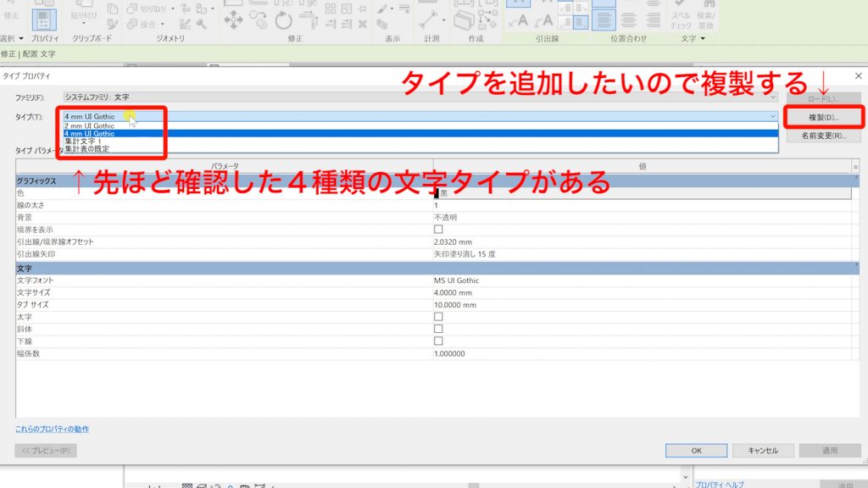Screen dimensions: 868x488
Task: Check the 境界を表示 checkbox
Action: click(438, 229)
